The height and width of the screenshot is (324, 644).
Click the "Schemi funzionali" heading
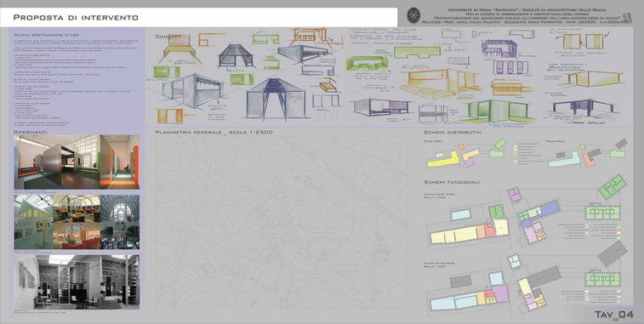(452, 182)
